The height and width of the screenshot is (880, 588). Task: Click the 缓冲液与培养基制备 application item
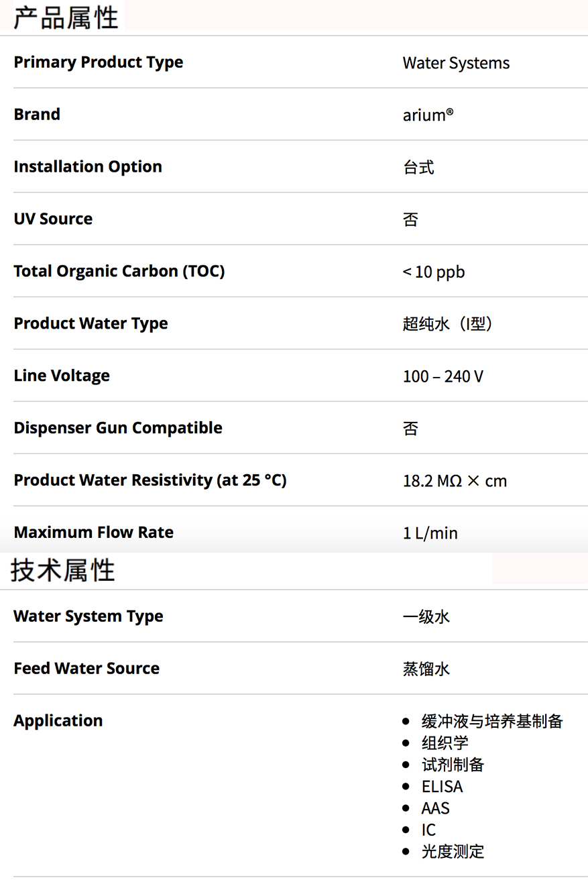tap(492, 722)
